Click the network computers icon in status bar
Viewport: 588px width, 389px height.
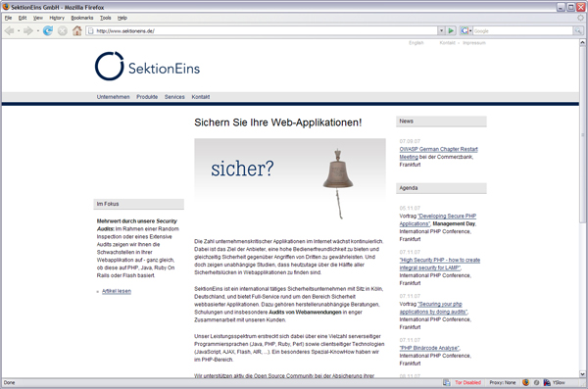click(x=447, y=382)
